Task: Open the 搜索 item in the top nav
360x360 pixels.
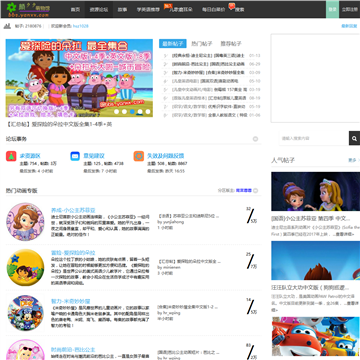Action: pyautogui.click(x=239, y=10)
